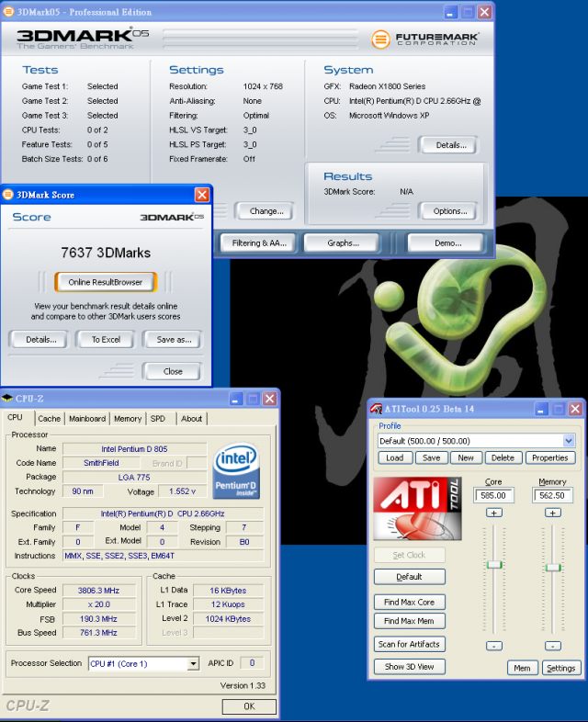
Task: Click the Settings button in ATITool
Action: point(561,668)
